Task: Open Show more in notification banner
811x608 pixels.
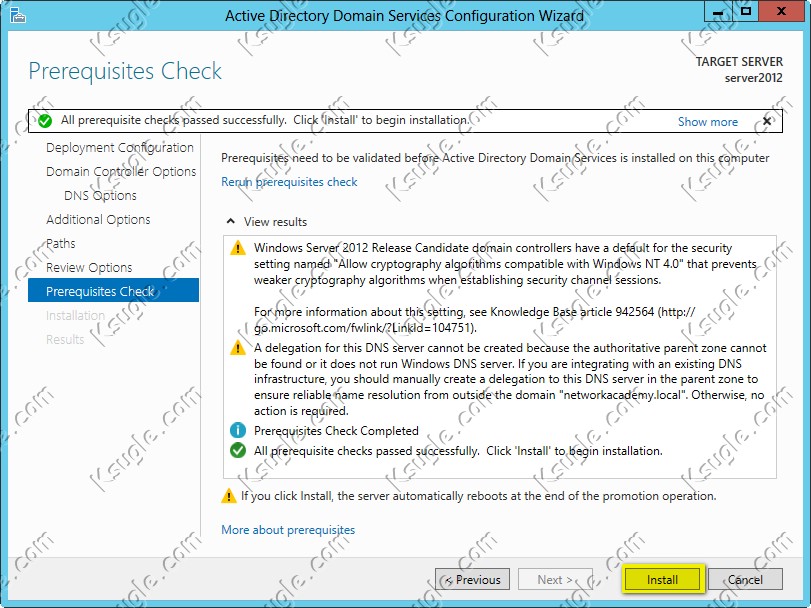Action: (708, 122)
